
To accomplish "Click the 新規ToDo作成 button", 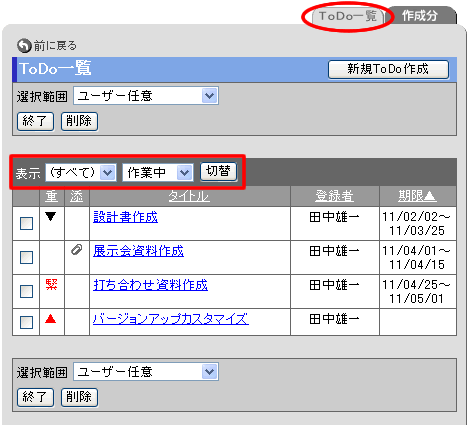I will [388, 69].
